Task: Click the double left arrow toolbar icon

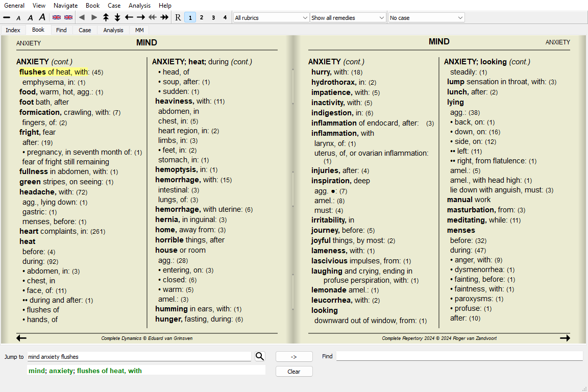Action: [153, 18]
